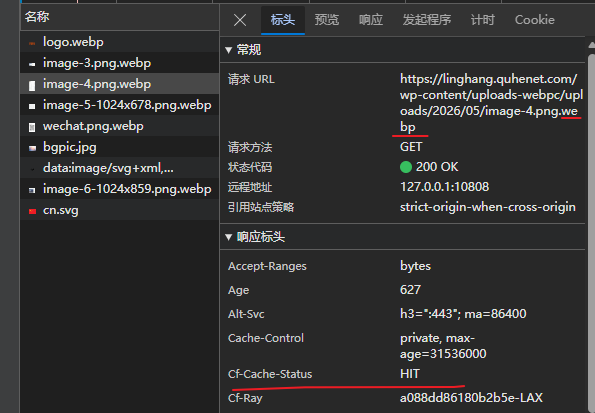Click the Cf-Ray header name
The width and height of the screenshot is (595, 413).
[x=245, y=398]
